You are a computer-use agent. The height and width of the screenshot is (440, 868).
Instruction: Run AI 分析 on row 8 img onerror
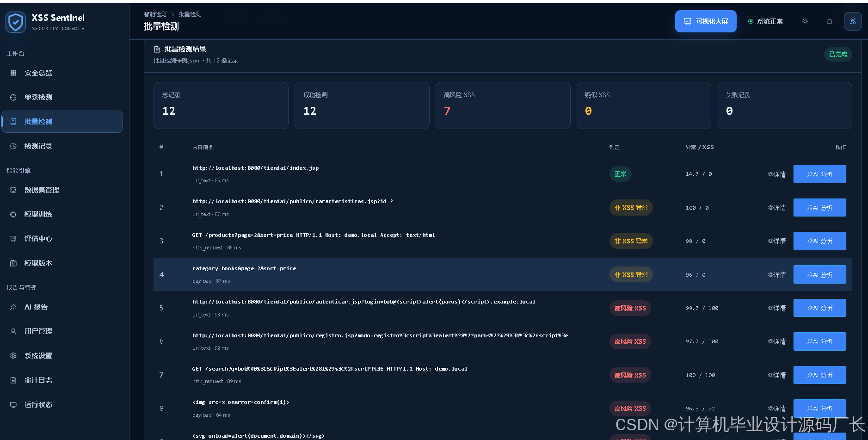[x=820, y=409]
